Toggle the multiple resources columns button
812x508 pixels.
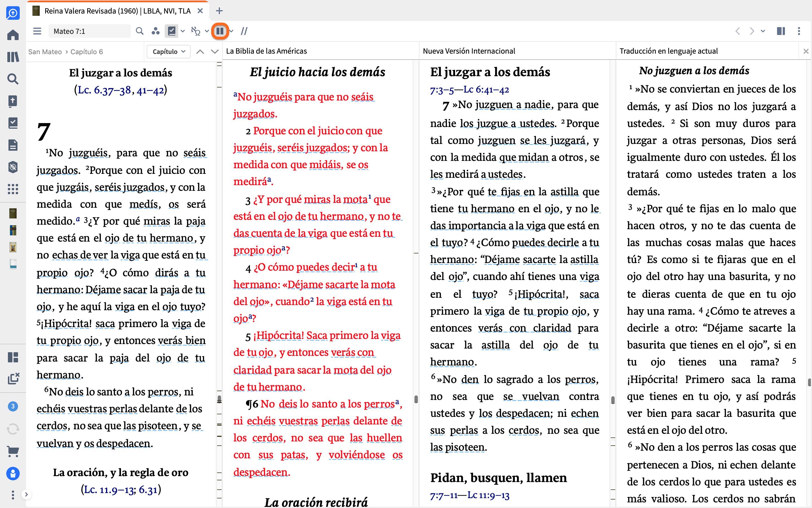click(220, 31)
